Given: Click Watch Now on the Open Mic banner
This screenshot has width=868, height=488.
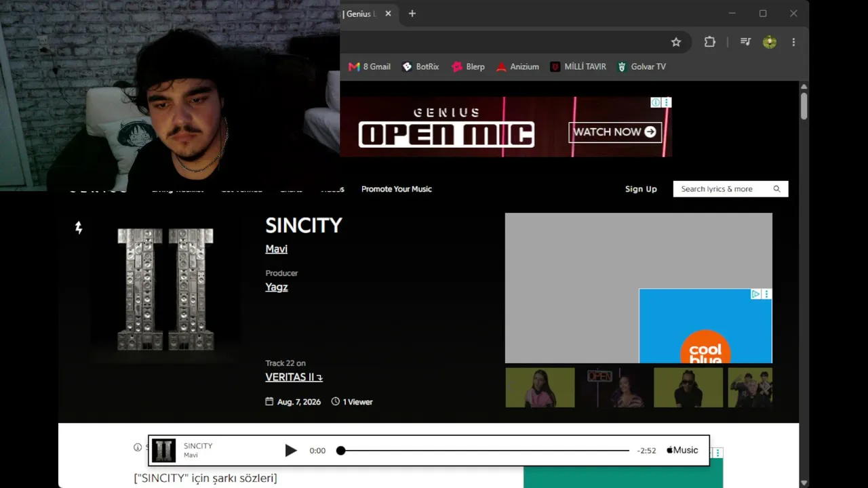Looking at the screenshot, I should click(x=614, y=131).
